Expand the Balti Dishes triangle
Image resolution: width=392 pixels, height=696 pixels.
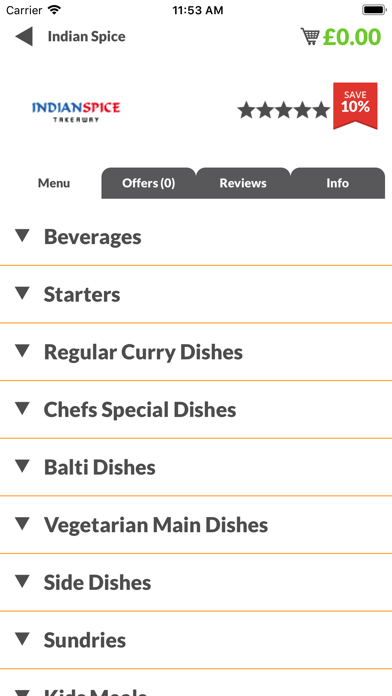[x=22, y=466]
